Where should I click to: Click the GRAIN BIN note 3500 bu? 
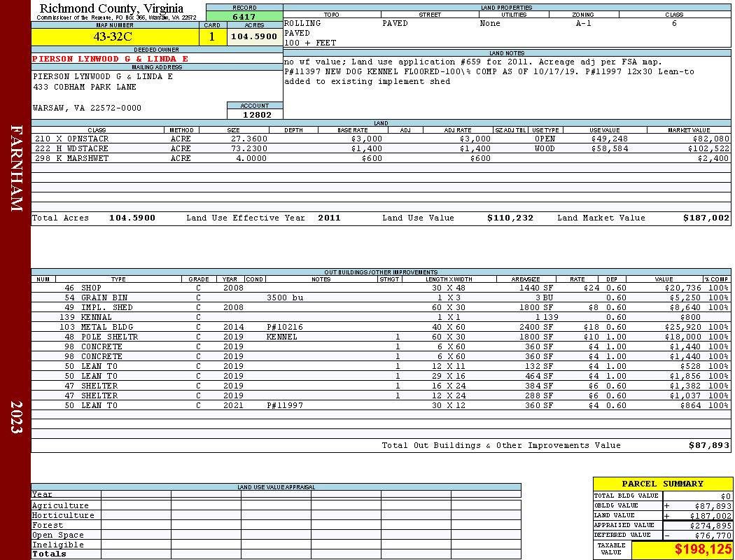click(285, 297)
